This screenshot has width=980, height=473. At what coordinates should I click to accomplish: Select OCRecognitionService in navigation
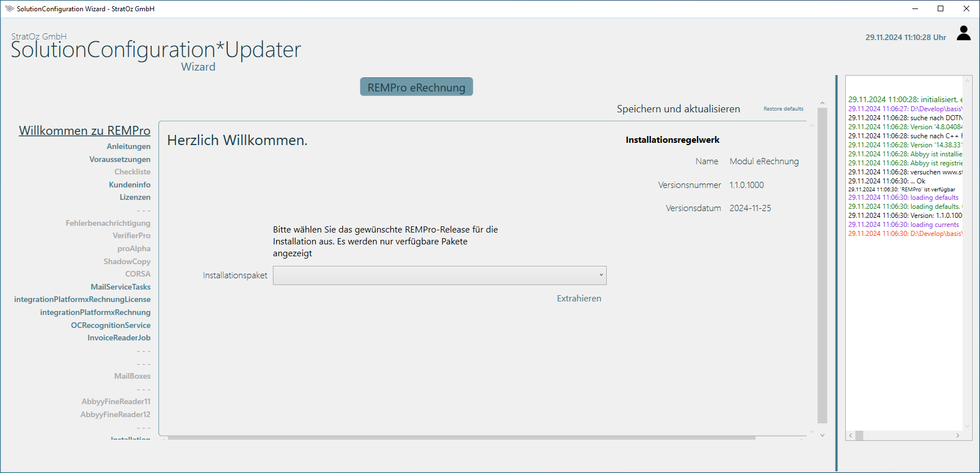coord(111,326)
